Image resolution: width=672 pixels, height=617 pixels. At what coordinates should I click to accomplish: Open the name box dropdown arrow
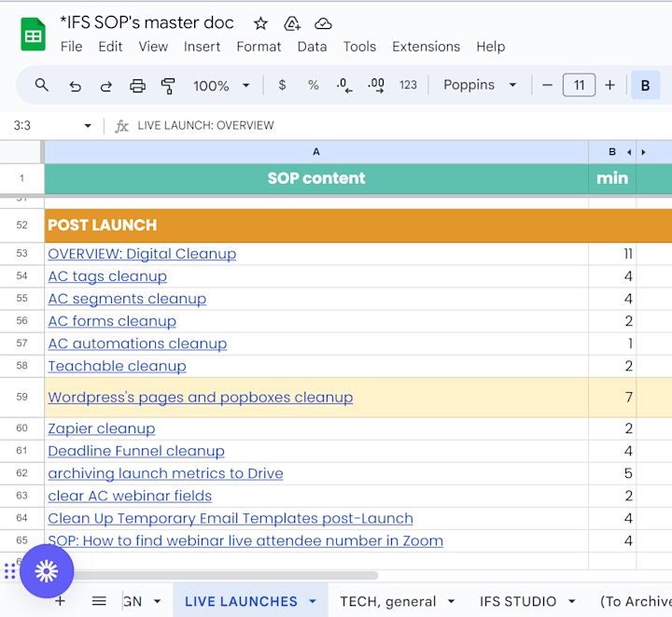click(x=88, y=125)
